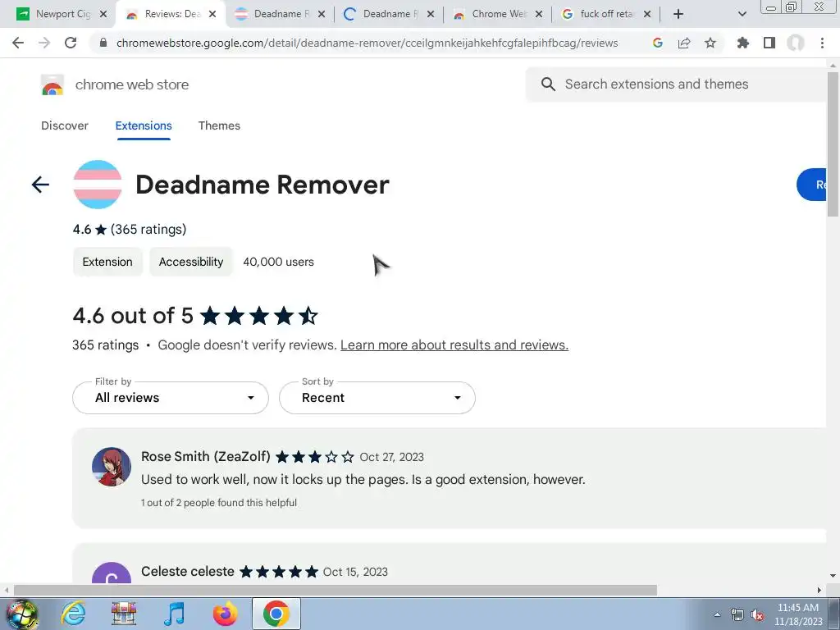Screen dimensions: 840x630
Task: Click the vertical page scrollbar
Action: 833,144
